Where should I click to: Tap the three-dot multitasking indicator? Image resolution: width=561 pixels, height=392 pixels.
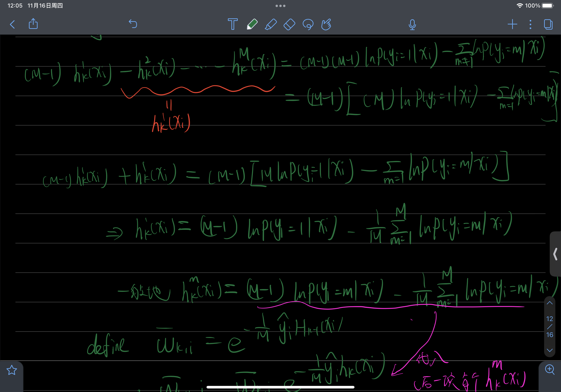(280, 6)
